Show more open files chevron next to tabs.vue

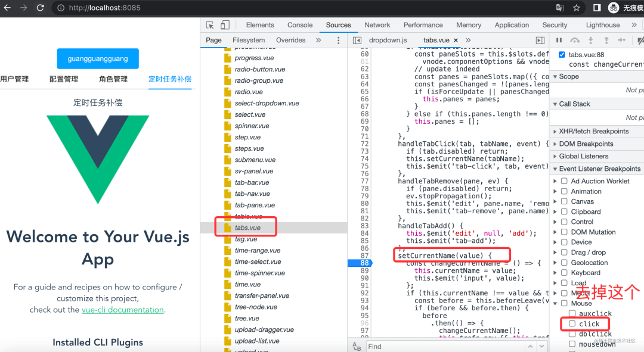(468, 41)
